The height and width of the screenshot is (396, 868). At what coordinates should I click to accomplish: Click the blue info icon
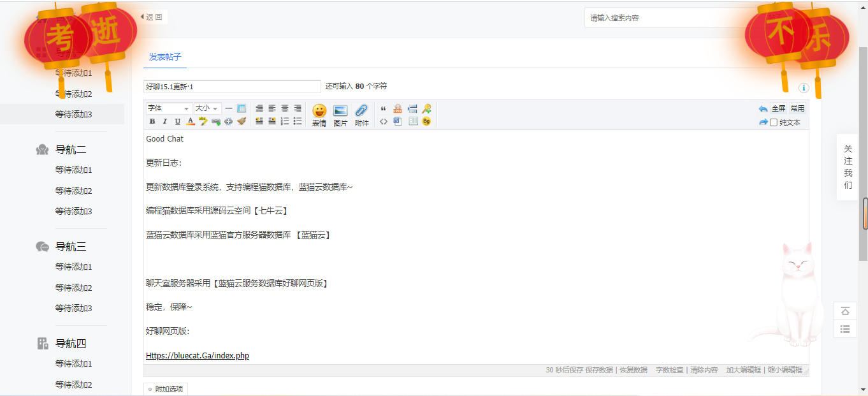804,88
